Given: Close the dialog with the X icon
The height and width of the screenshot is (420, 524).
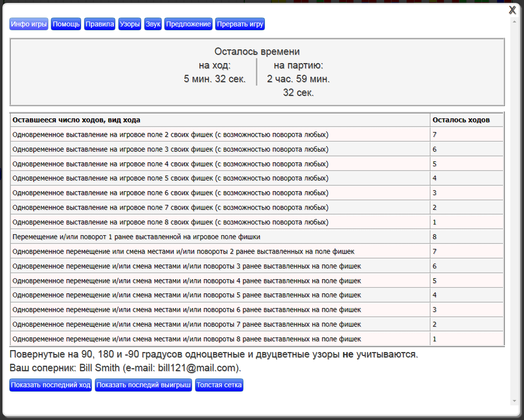Looking at the screenshot, I should [x=512, y=10].
